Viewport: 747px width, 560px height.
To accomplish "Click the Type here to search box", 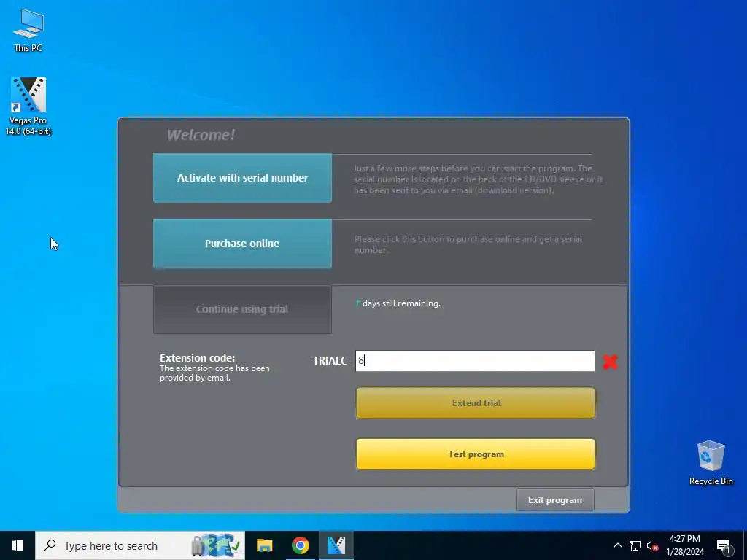I will tap(140, 545).
